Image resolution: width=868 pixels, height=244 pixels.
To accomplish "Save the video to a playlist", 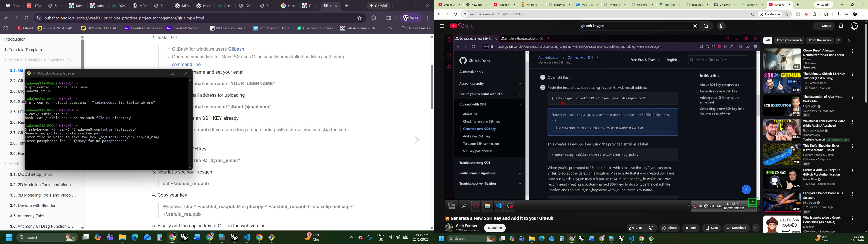I will tap(711, 228).
